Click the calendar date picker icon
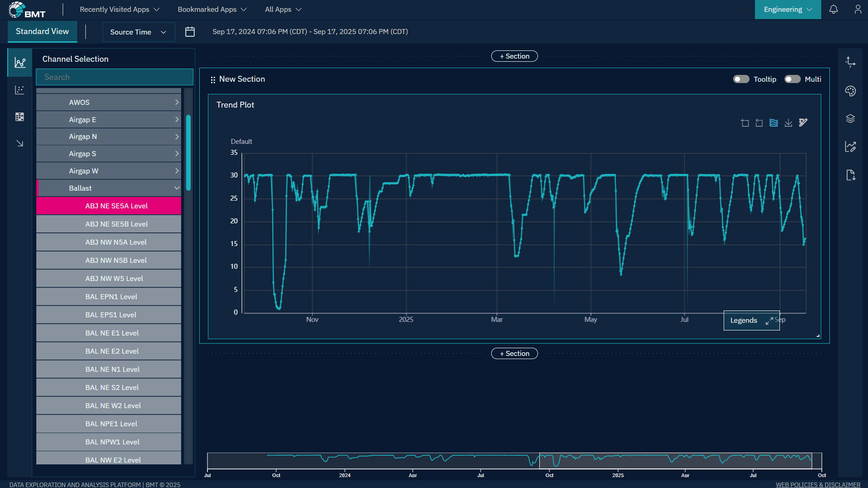This screenshot has height=488, width=868. coord(190,32)
